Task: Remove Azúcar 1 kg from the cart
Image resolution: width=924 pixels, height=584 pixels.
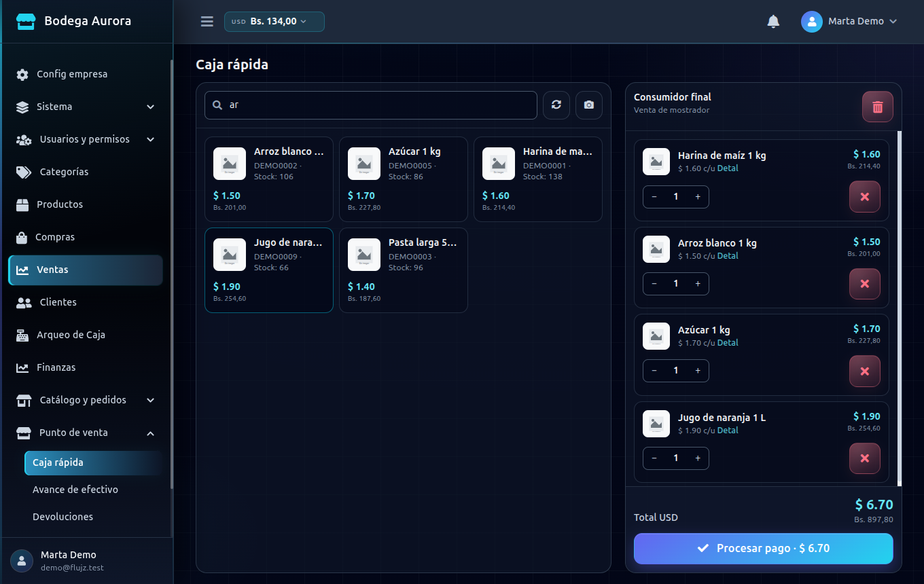Action: click(x=865, y=371)
